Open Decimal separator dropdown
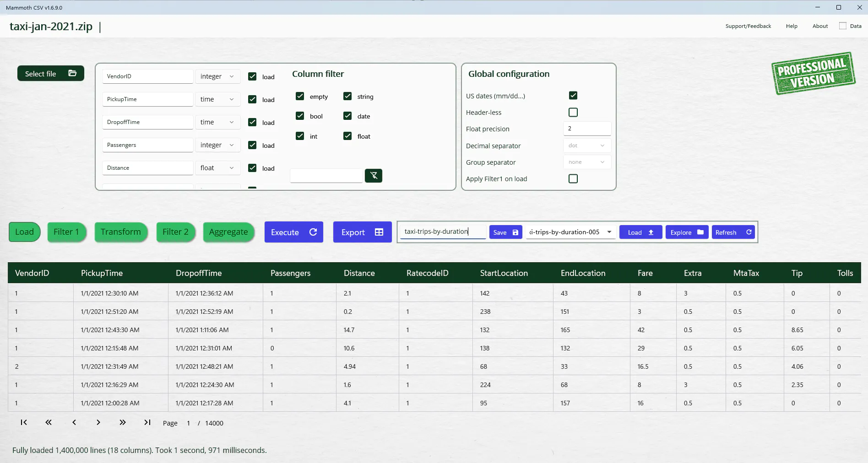This screenshot has width=868, height=463. point(587,145)
